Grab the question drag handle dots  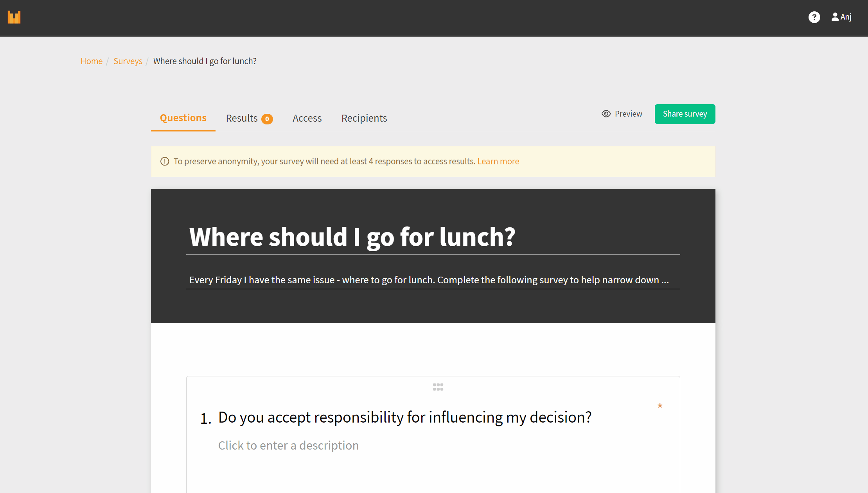tap(438, 387)
